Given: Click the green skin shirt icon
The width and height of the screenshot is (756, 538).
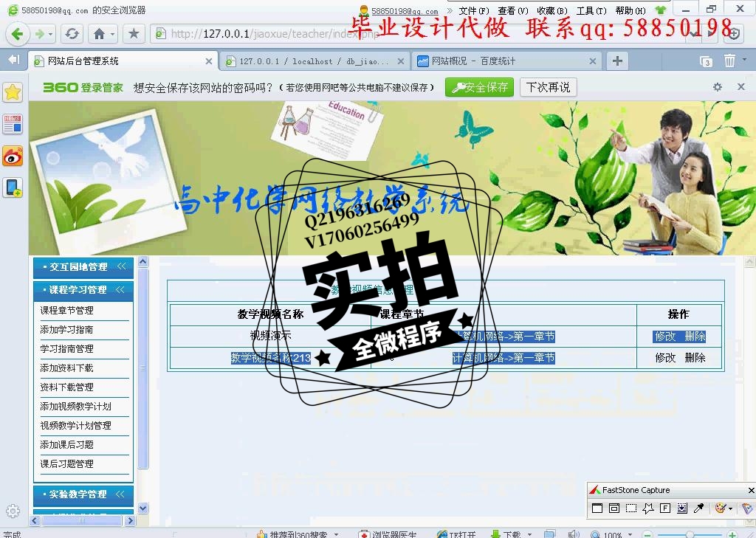Looking at the screenshot, I should coord(660,10).
